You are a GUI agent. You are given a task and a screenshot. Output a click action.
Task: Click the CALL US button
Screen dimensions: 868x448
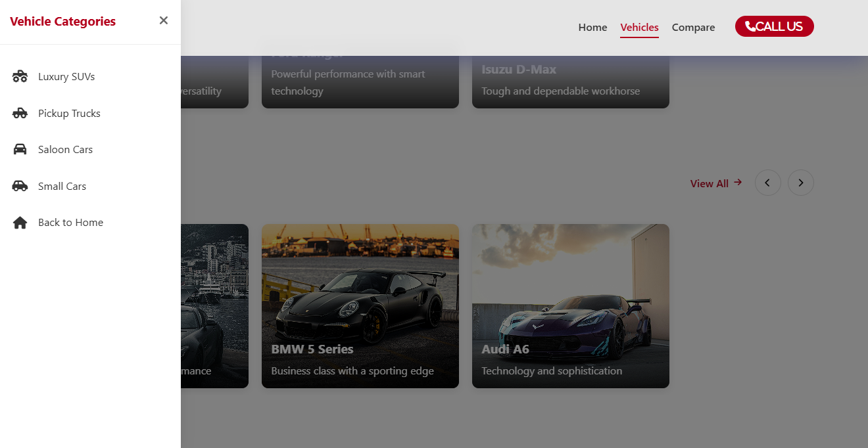tap(775, 26)
